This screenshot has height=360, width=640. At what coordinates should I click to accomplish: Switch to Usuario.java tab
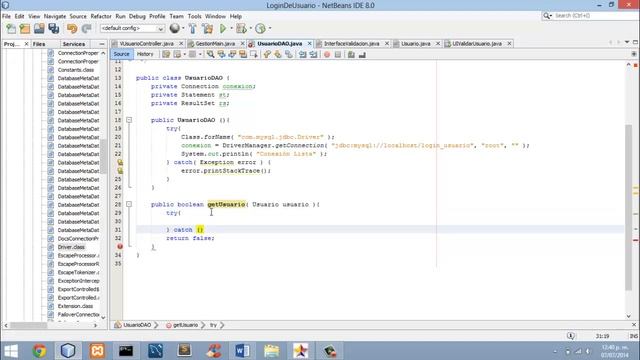(416, 43)
